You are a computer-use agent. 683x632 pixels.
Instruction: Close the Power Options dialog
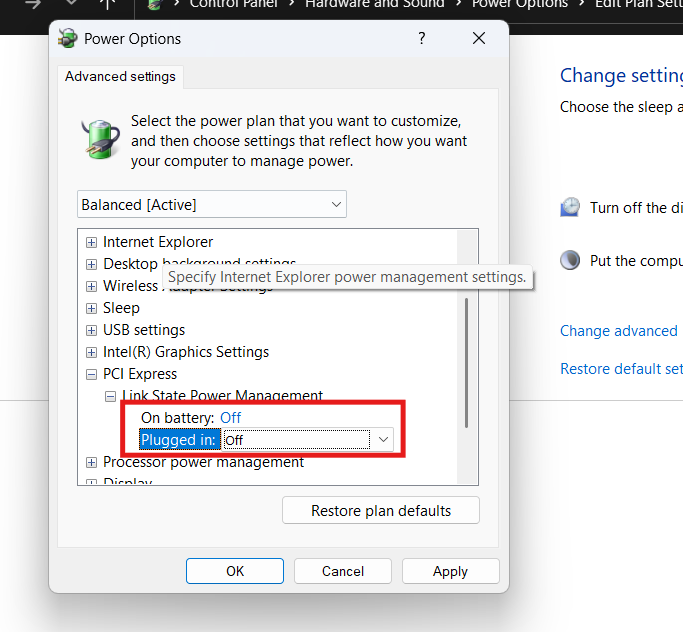479,38
